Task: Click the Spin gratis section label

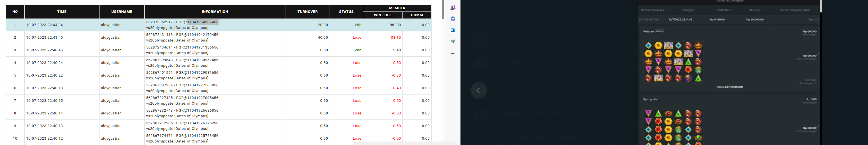Action: (650, 100)
